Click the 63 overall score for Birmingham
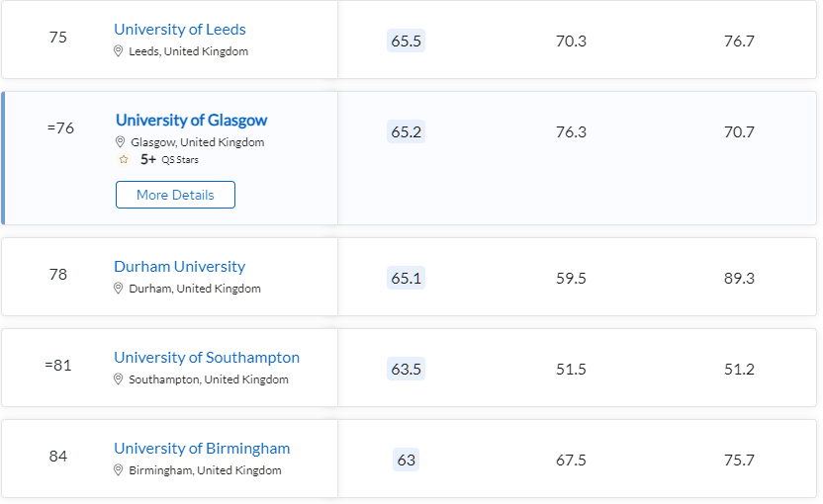 pyautogui.click(x=406, y=461)
